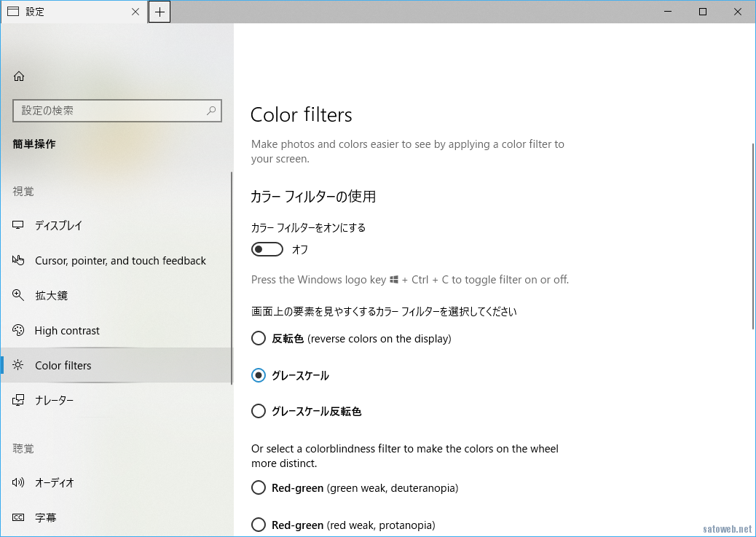756x537 pixels.
Task: Click the Home icon in sidebar
Action: click(x=19, y=77)
